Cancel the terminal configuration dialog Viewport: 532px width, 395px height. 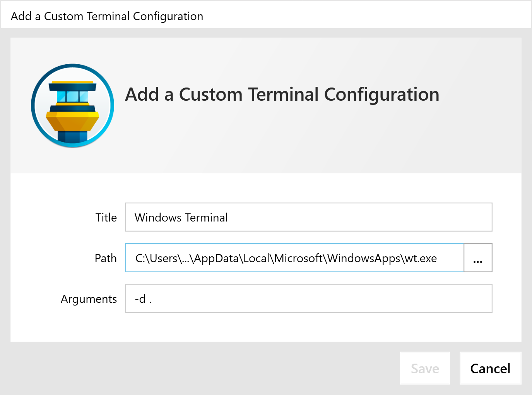click(x=490, y=368)
